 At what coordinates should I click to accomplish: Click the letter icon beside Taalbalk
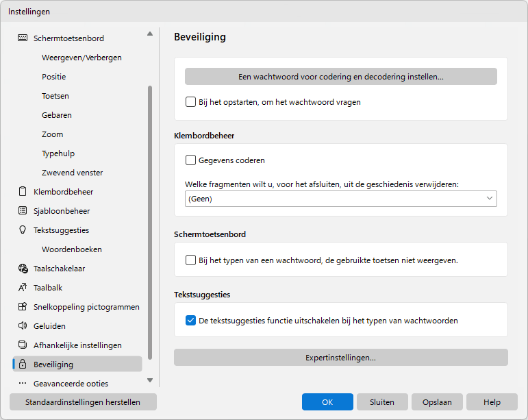click(x=23, y=287)
